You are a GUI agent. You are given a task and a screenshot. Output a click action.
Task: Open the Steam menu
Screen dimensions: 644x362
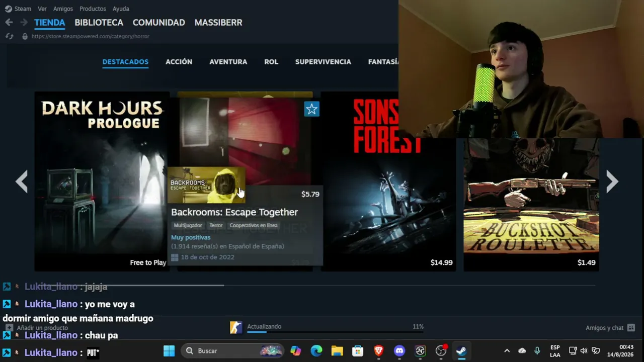(x=23, y=9)
